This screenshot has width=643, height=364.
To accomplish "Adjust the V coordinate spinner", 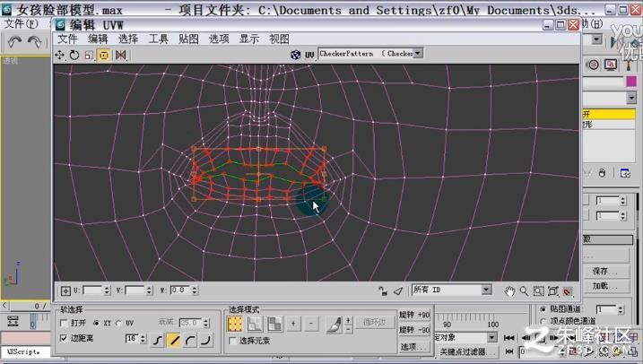I will pyautogui.click(x=149, y=290).
